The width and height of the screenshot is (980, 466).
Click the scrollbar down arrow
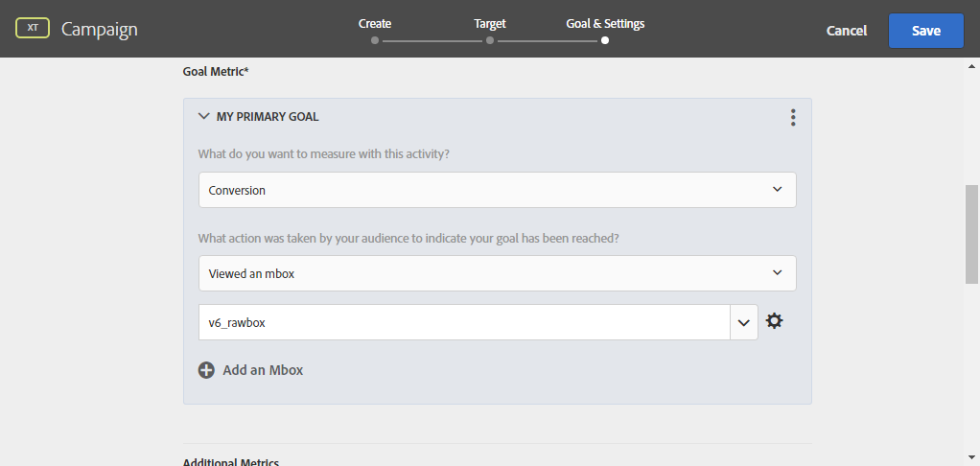pos(972,458)
